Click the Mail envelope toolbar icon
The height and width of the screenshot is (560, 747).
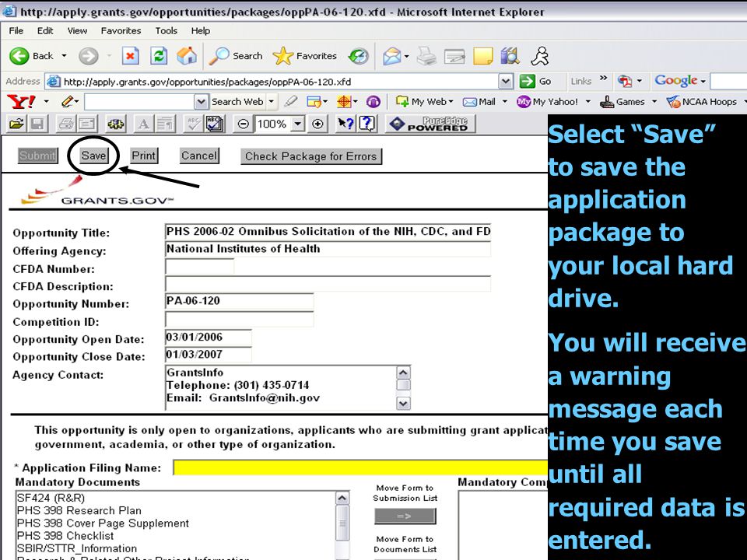click(x=391, y=56)
